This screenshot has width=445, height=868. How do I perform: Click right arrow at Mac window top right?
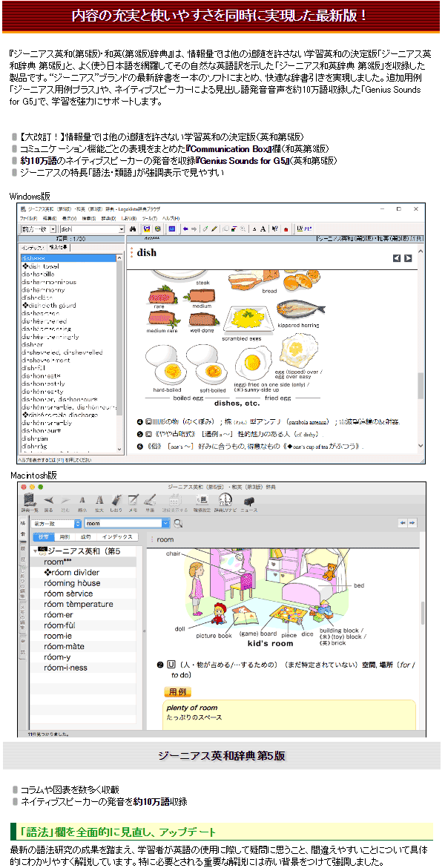[x=412, y=522]
